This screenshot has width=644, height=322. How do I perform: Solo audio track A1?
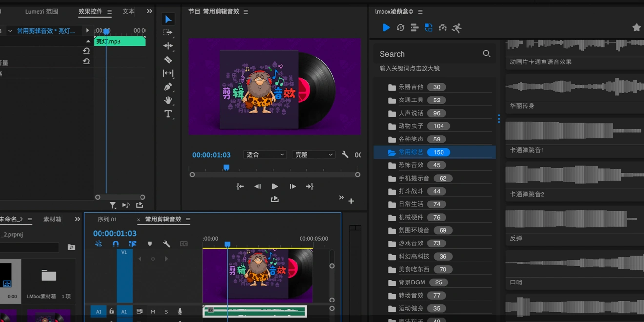[166, 312]
